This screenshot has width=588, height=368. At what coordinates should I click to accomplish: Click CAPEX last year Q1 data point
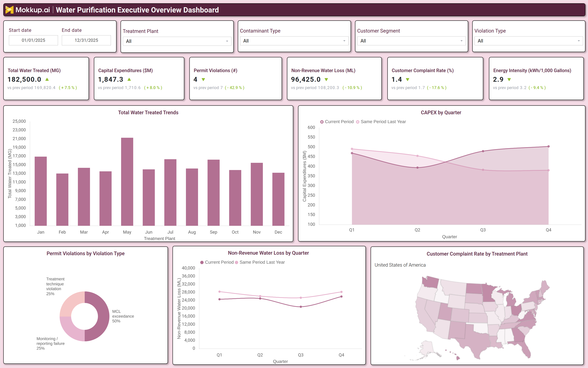(x=352, y=149)
